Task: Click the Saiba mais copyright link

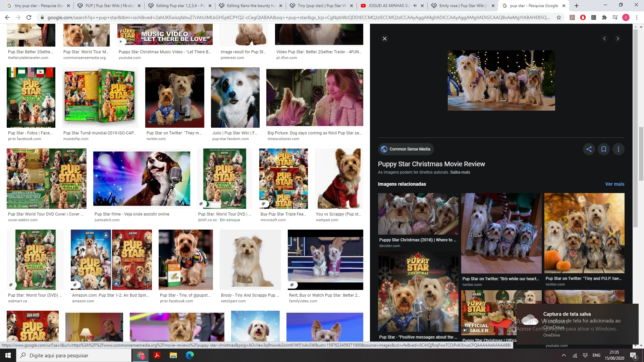Action: 460,172
